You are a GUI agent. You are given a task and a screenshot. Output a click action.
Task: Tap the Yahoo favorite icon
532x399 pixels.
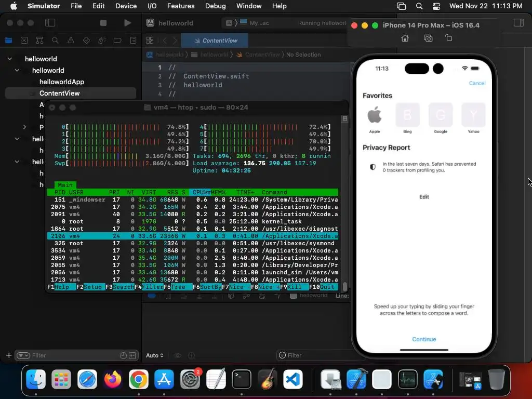click(473, 119)
